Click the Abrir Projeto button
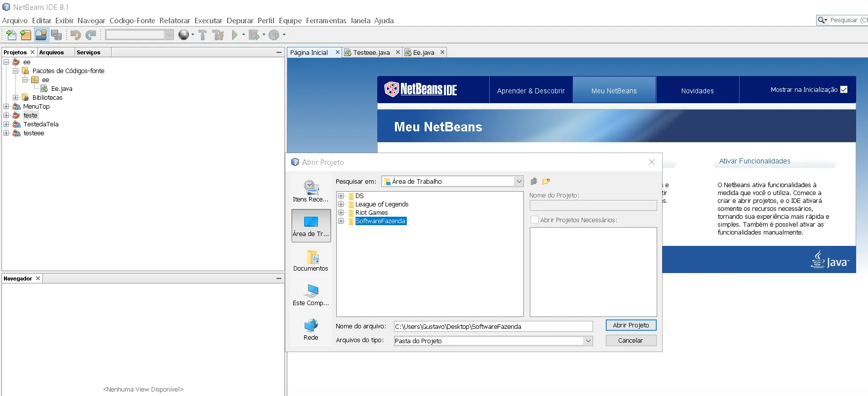Image resolution: width=868 pixels, height=396 pixels. tap(631, 325)
